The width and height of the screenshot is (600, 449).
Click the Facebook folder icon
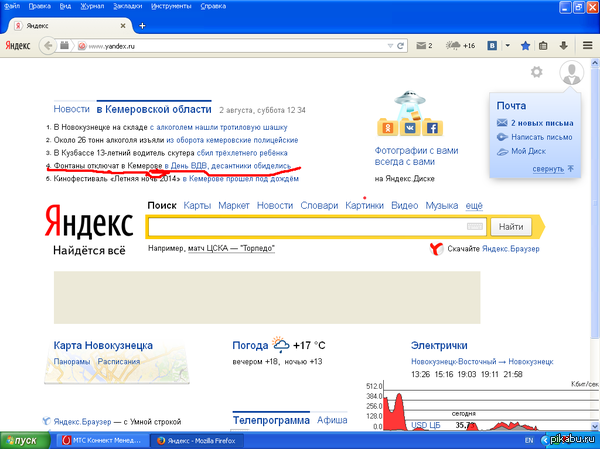pos(432,127)
